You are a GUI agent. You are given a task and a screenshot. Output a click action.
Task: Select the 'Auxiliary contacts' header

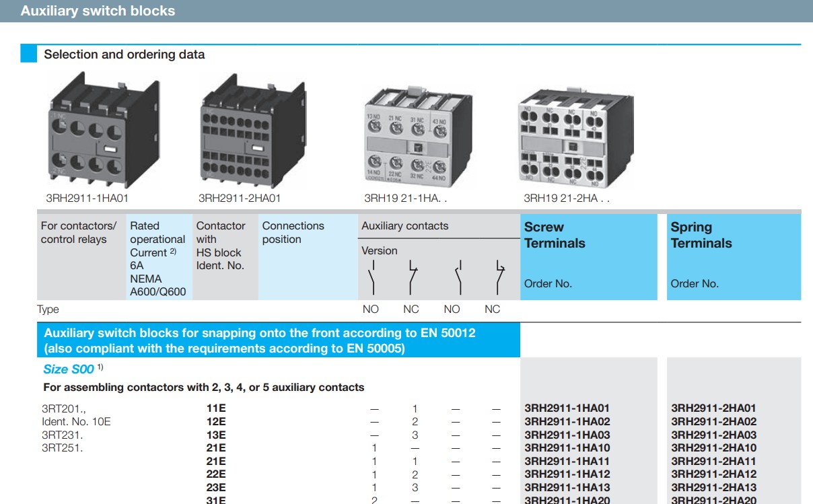coord(404,226)
